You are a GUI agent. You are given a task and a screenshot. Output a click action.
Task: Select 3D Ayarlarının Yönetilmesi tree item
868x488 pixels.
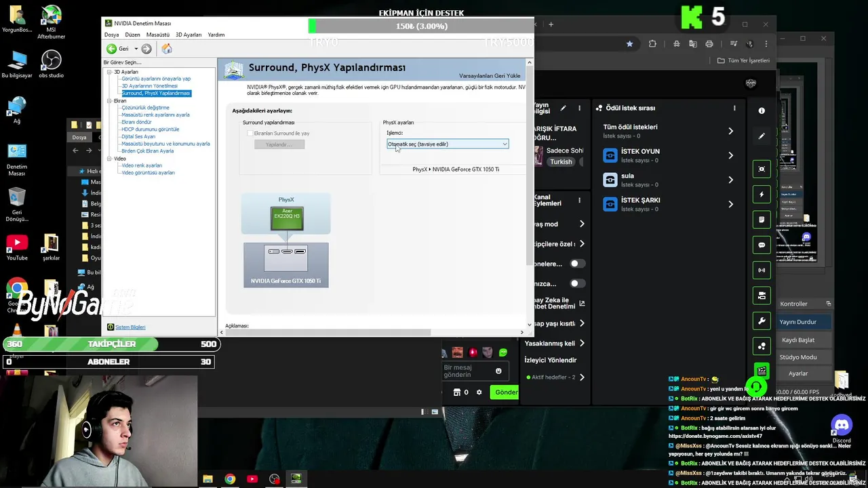[x=149, y=86]
